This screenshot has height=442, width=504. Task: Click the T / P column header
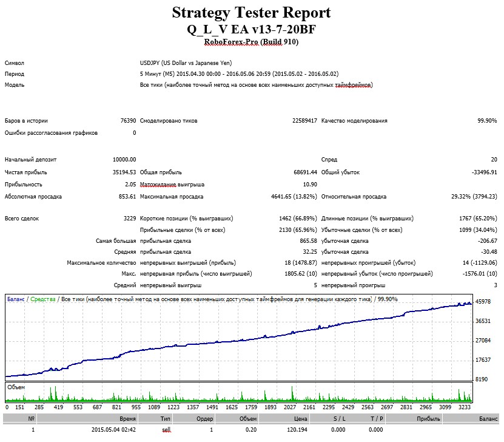(x=377, y=419)
